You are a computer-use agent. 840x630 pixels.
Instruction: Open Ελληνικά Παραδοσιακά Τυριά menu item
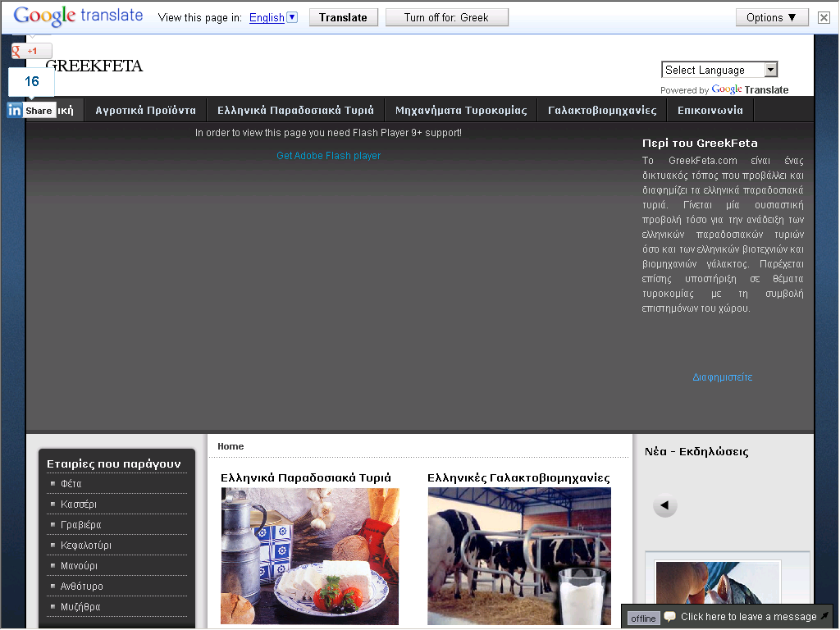(295, 111)
